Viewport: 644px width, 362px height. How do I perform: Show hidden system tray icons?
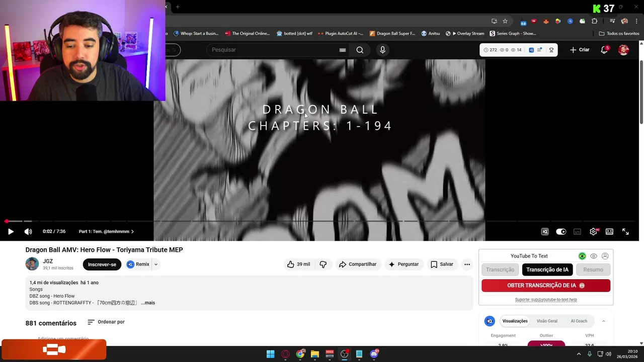click(578, 354)
